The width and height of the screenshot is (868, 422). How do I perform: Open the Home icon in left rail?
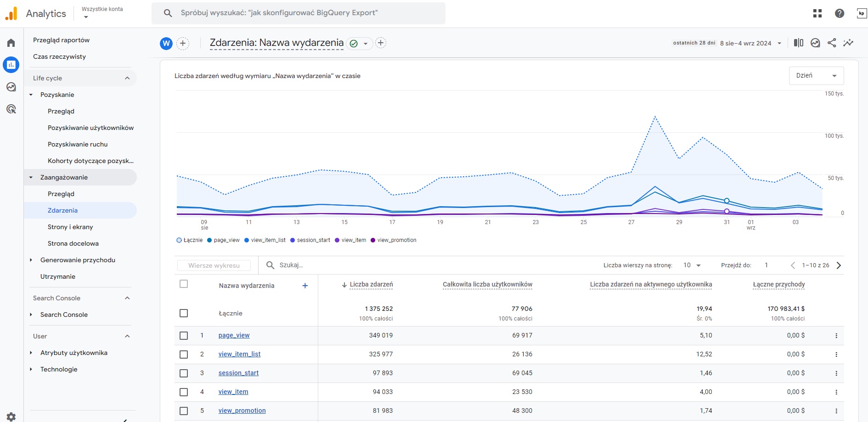click(11, 43)
